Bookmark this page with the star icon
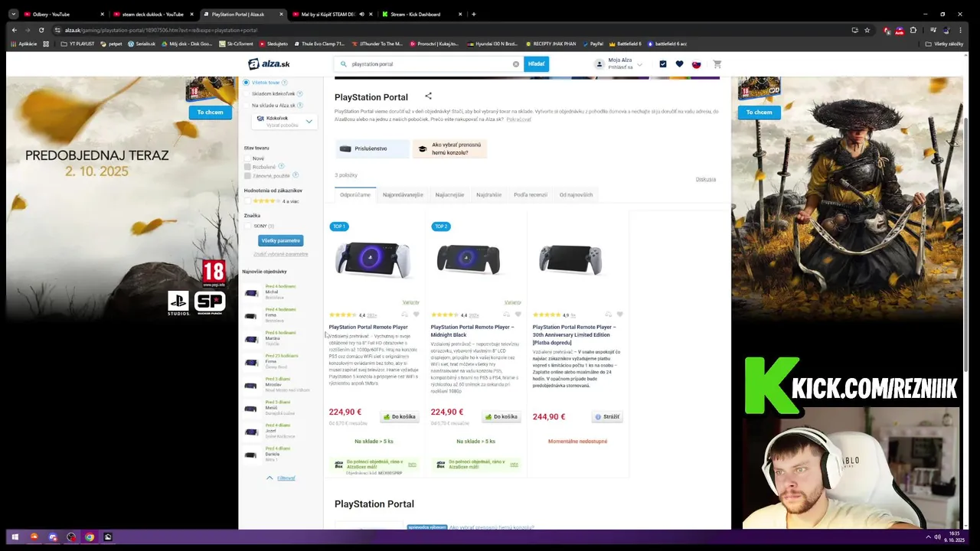This screenshot has width=980, height=551. click(x=867, y=30)
